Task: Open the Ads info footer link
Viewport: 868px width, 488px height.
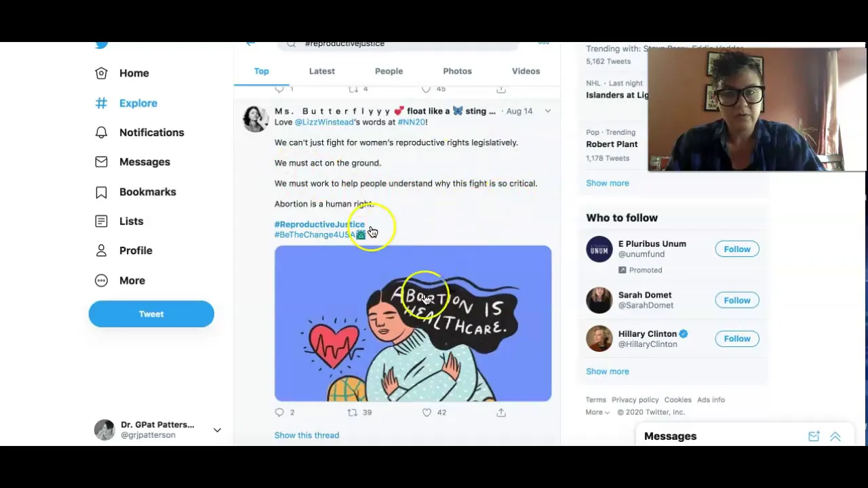Action: [711, 400]
